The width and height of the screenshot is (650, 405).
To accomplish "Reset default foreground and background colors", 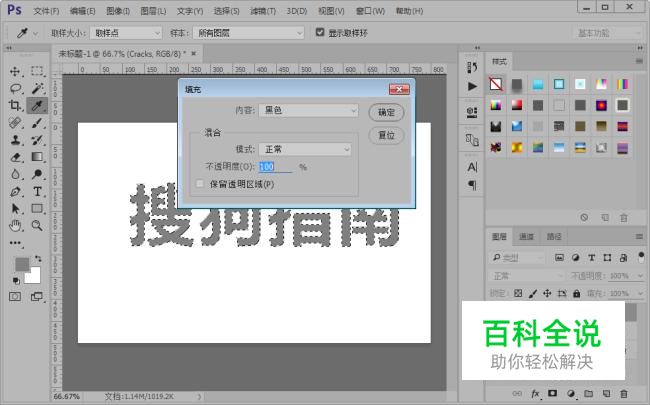I will [16, 281].
